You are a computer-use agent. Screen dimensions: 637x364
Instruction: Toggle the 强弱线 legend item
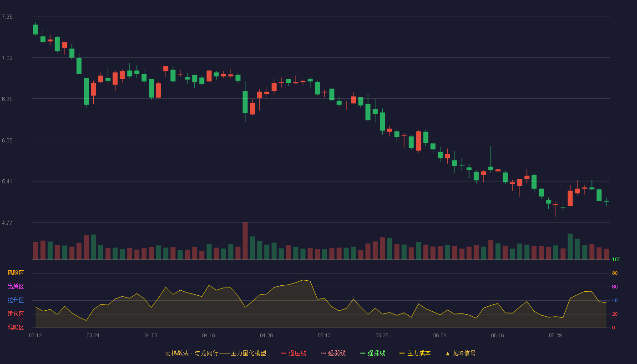pos(333,353)
